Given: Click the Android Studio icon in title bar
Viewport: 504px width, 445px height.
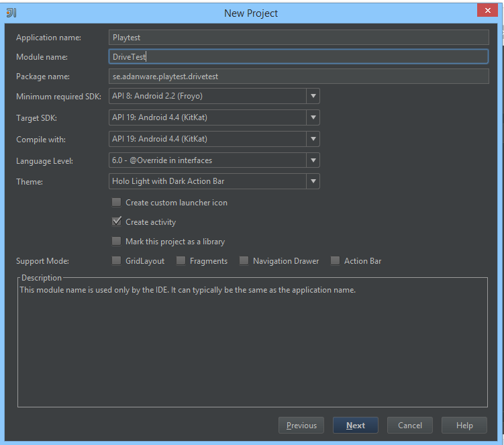Looking at the screenshot, I should (11, 13).
